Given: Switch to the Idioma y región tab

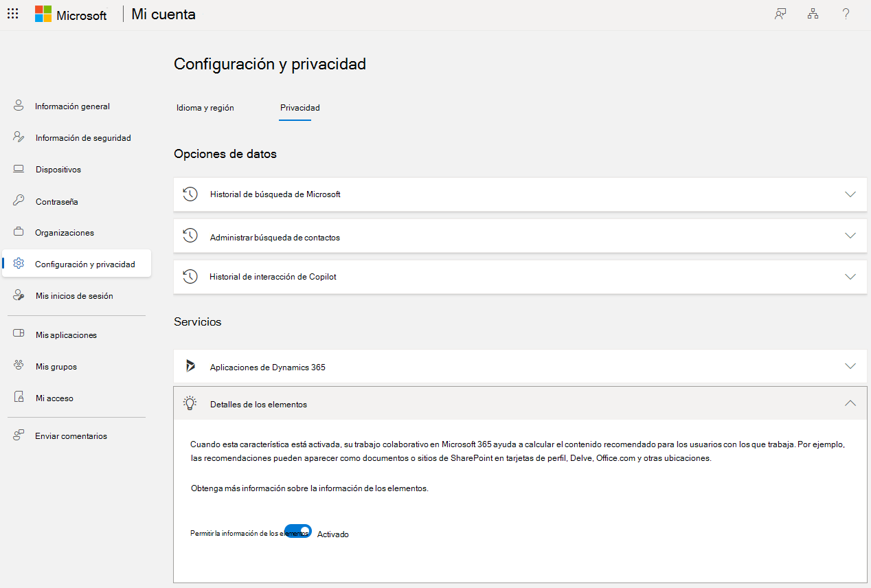Looking at the screenshot, I should 205,108.
